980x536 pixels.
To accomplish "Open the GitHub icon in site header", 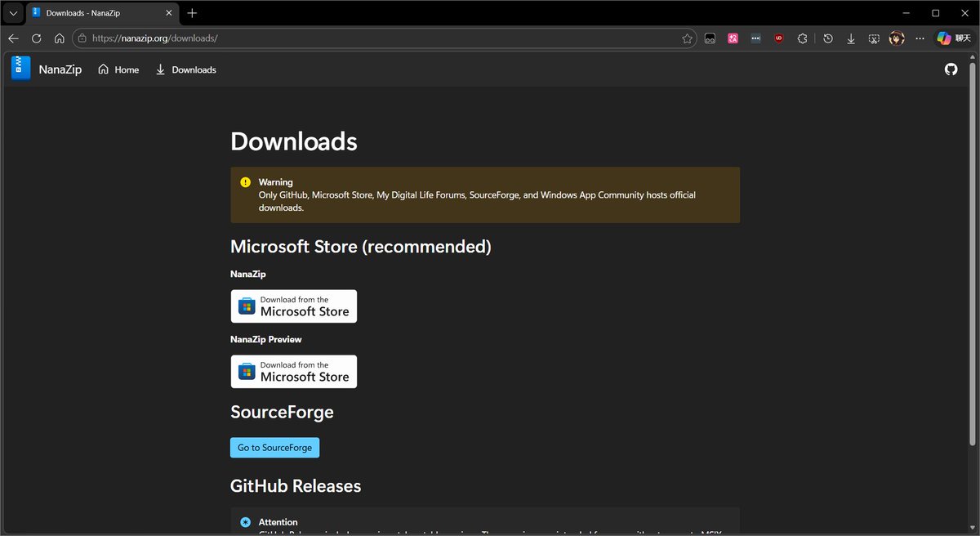I will coord(951,69).
